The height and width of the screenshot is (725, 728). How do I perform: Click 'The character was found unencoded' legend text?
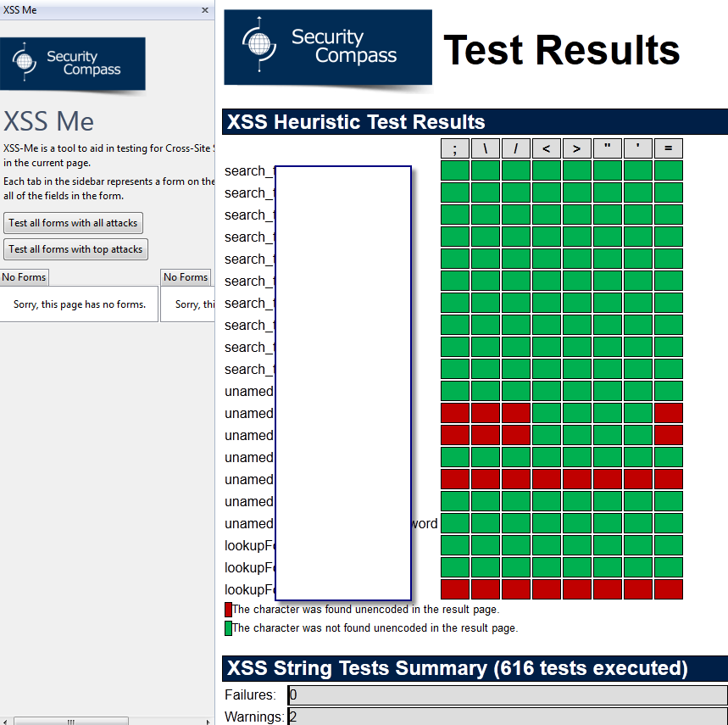[x=365, y=610]
